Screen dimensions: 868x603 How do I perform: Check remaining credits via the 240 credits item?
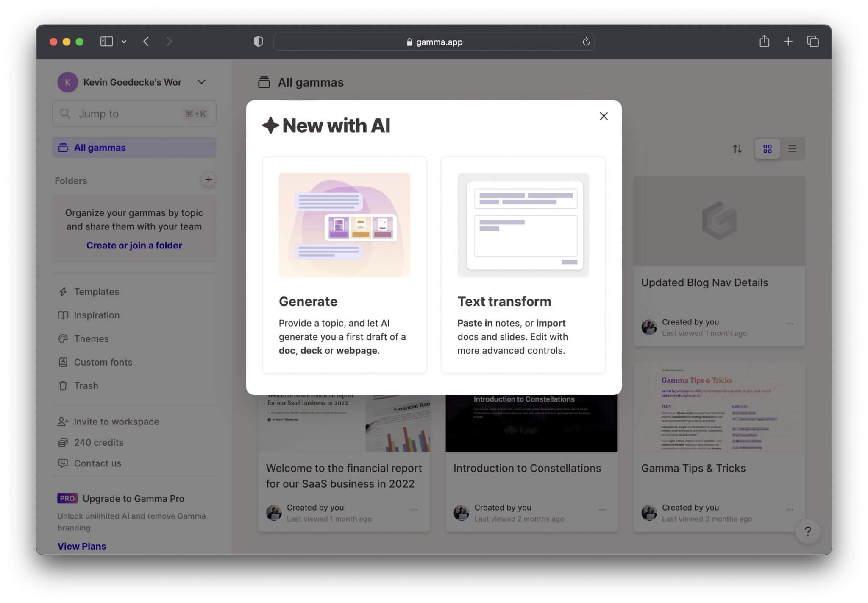coord(98,442)
